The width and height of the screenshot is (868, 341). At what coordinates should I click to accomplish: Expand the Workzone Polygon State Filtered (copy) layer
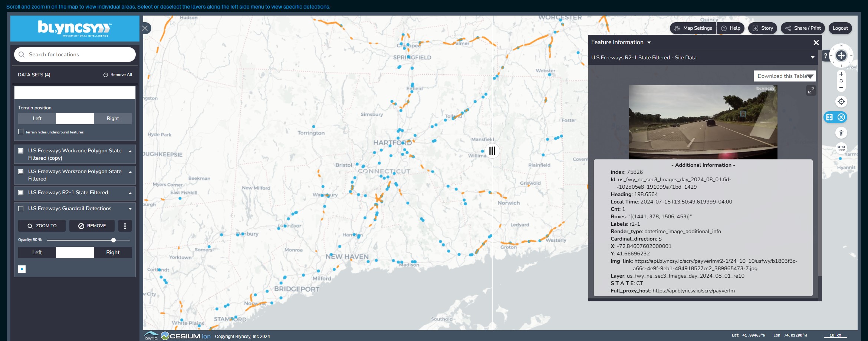(x=130, y=151)
